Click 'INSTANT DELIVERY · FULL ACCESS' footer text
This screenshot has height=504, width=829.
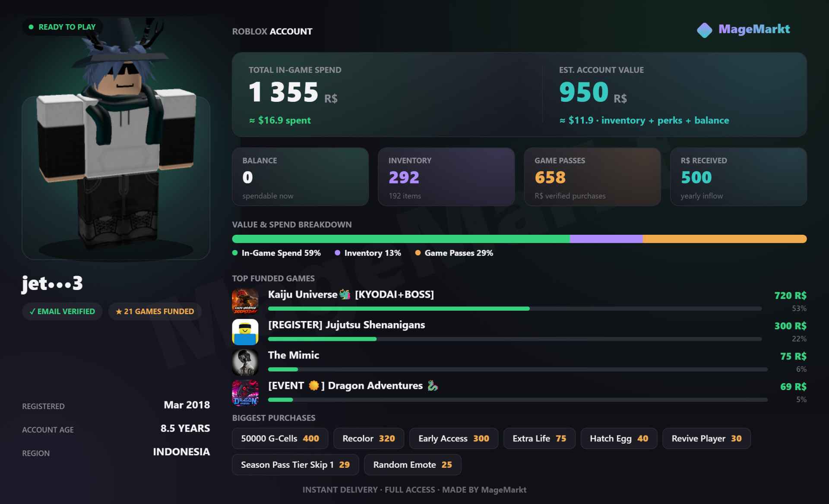tap(369, 490)
